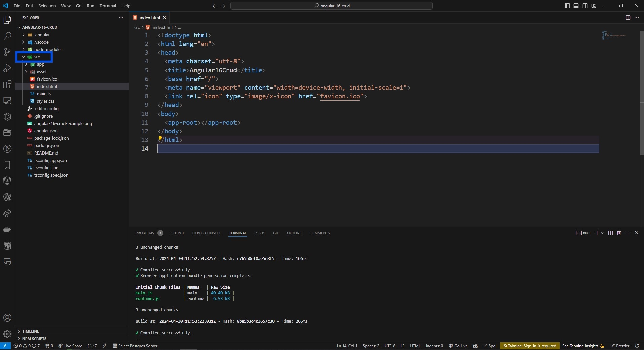644x350 pixels.
Task: Click the code minimap preview
Action: [x=613, y=35]
